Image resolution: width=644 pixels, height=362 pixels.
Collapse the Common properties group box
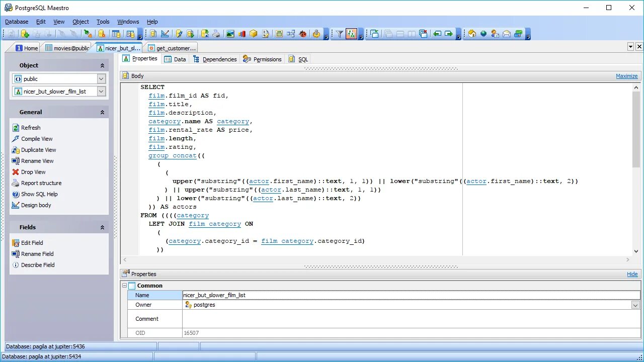pos(124,286)
